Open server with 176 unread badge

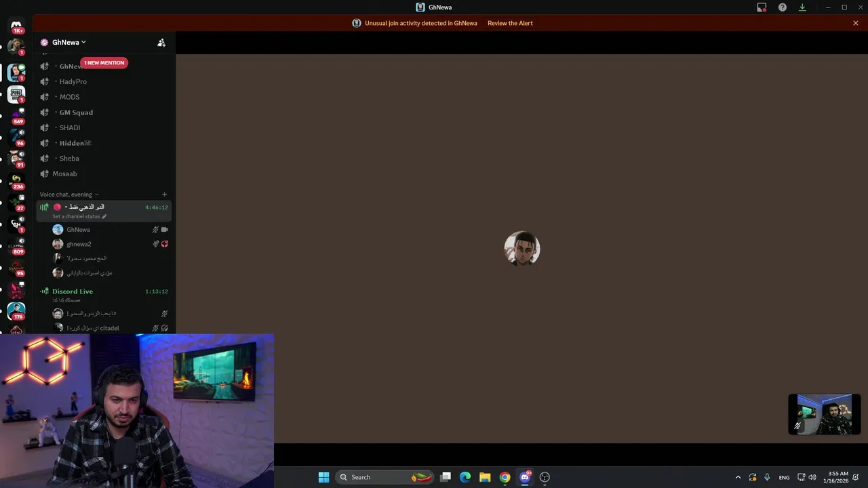(x=16, y=310)
